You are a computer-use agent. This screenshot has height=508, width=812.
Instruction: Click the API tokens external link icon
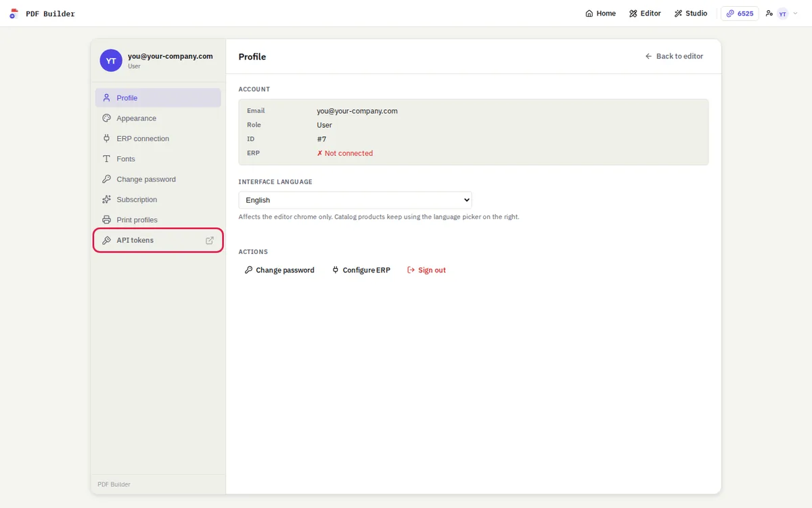tap(210, 240)
